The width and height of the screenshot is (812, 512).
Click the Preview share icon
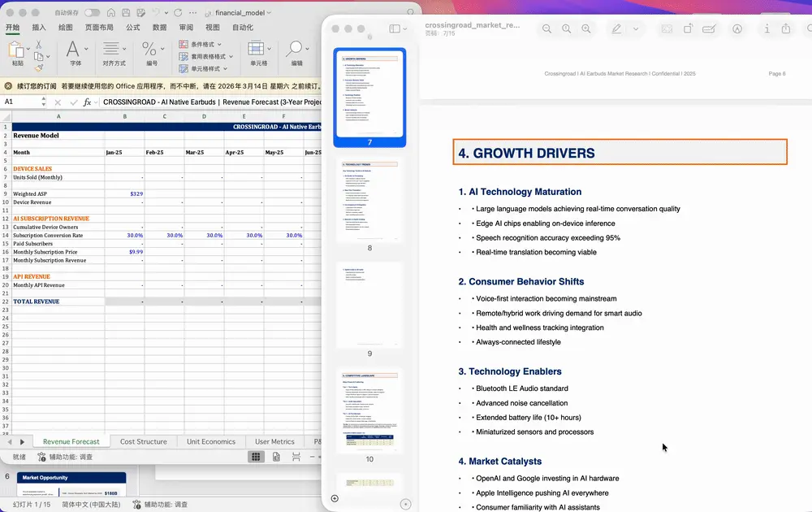786,29
